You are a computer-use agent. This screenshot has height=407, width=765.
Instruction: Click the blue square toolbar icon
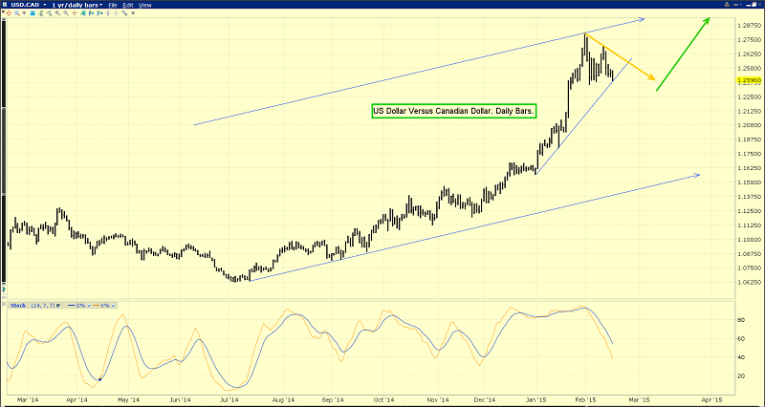click(33, 13)
